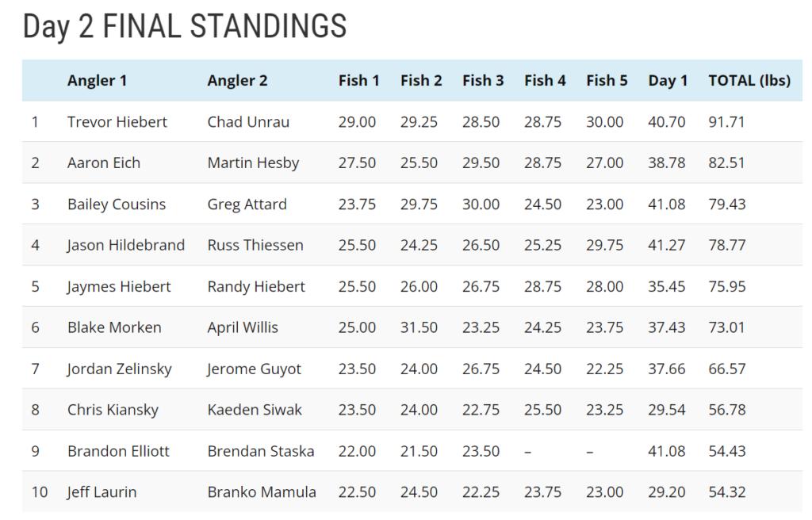The image size is (812, 520).
Task: Click the Fish 5 column header
Action: (607, 80)
